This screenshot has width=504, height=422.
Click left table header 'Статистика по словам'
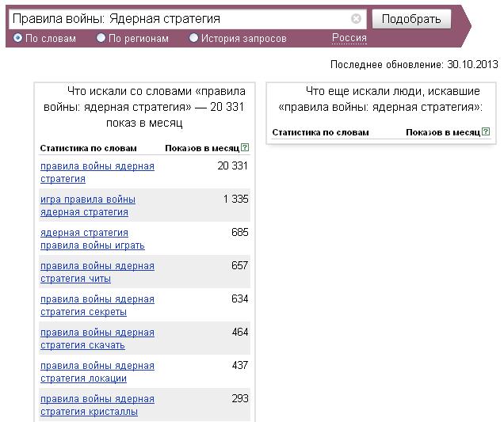coord(89,148)
